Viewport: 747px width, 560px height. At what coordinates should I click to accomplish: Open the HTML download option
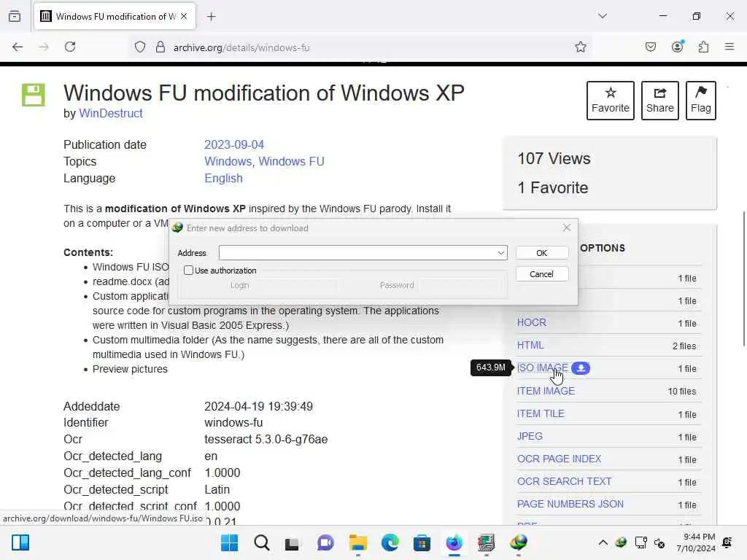(x=530, y=345)
